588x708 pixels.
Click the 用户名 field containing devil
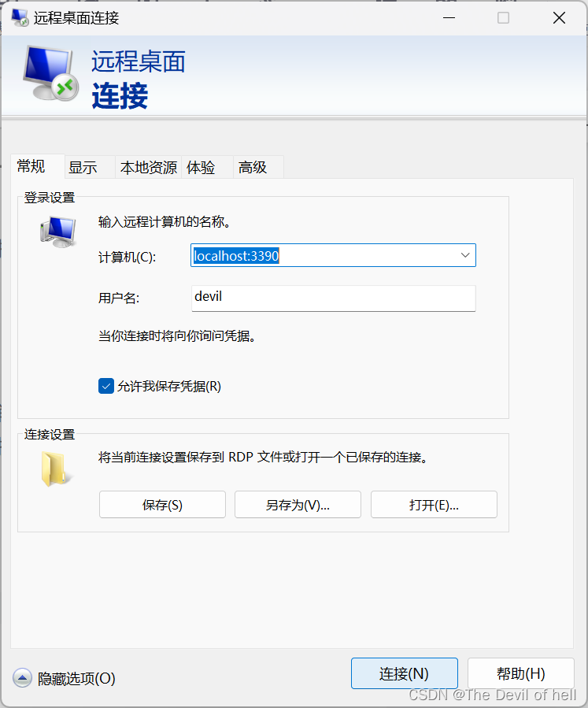click(x=334, y=298)
